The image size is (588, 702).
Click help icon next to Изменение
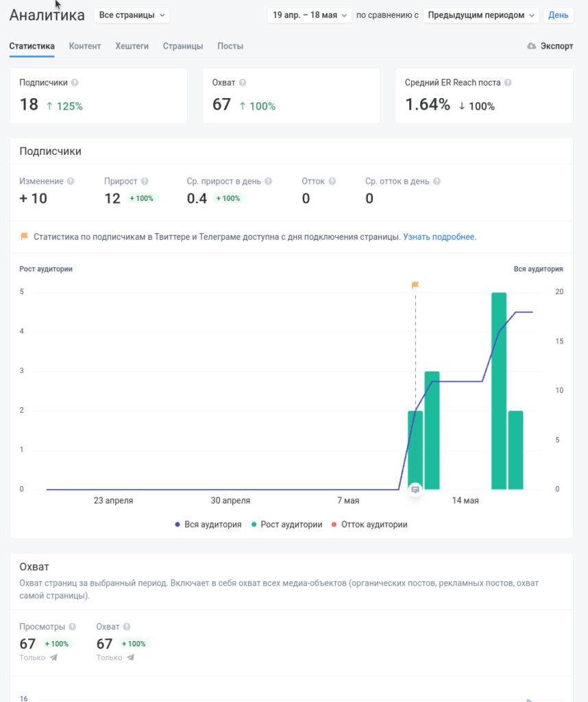[71, 182]
